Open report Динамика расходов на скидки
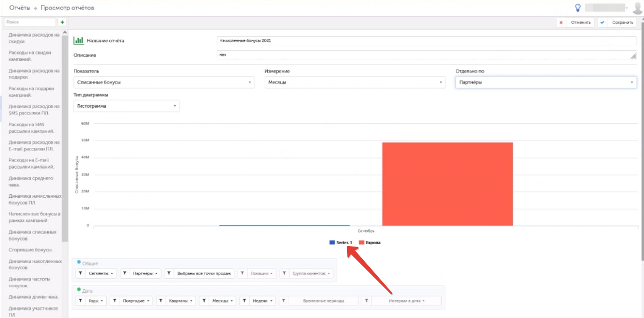This screenshot has height=318, width=644. tap(34, 38)
